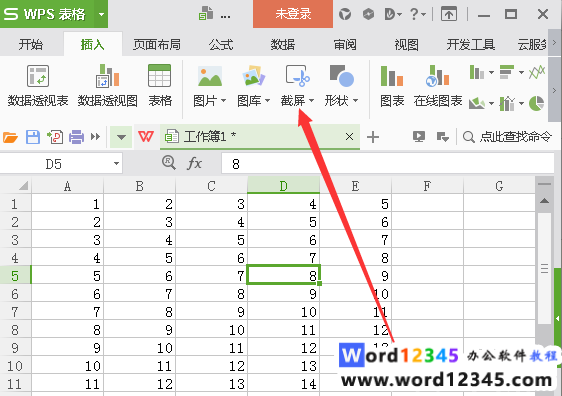The height and width of the screenshot is (396, 562).
Task: Open the help question mark icon
Action: (414, 14)
